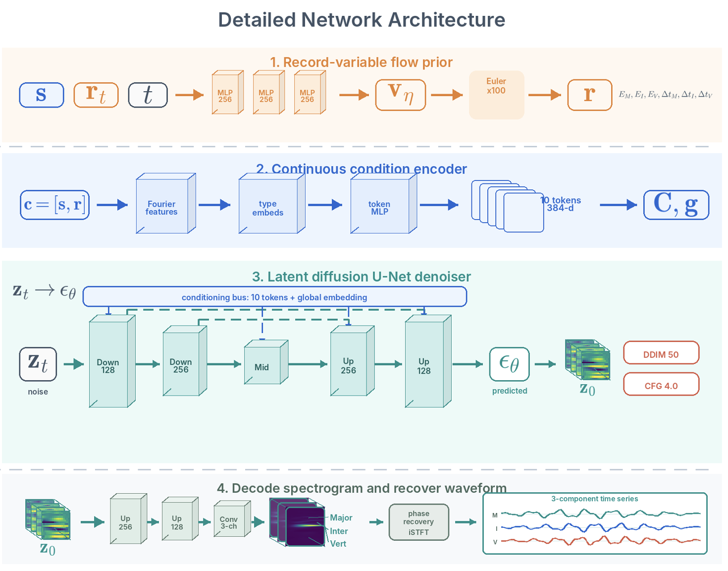
Task: Click the Down 128 encoder block
Action: 112,361
